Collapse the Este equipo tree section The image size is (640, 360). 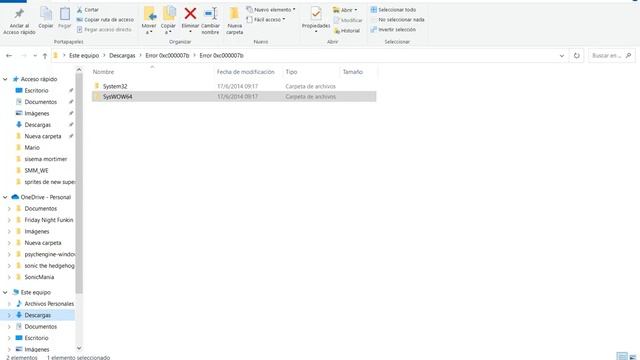tap(5, 292)
